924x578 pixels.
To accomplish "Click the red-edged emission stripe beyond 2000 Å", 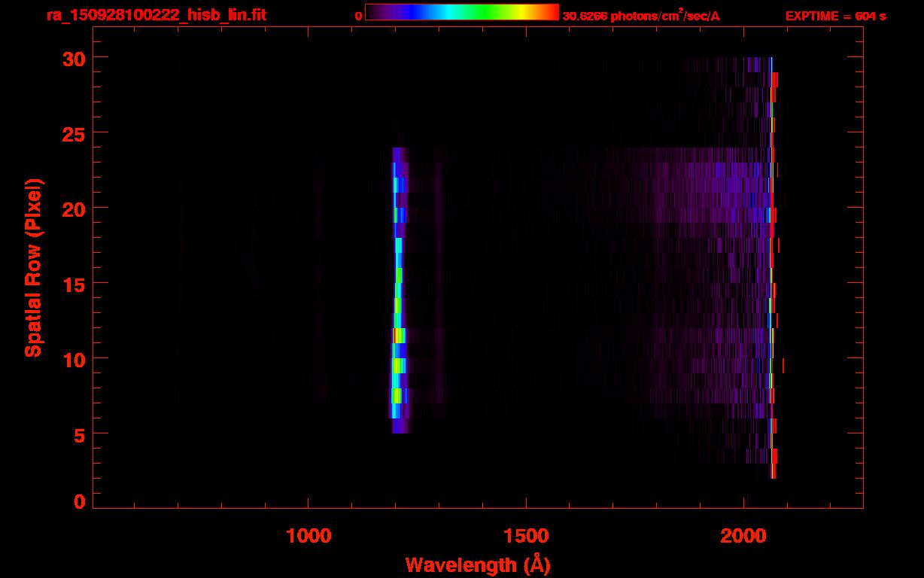I will (x=773, y=267).
